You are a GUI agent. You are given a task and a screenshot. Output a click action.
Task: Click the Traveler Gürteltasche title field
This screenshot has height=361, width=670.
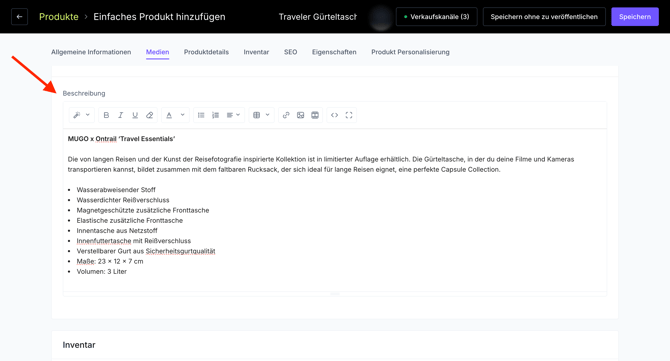tap(317, 17)
